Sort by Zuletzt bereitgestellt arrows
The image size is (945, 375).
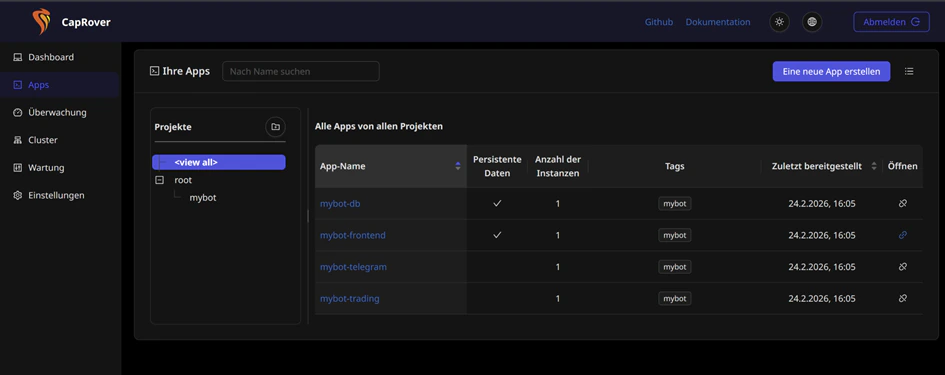point(874,166)
